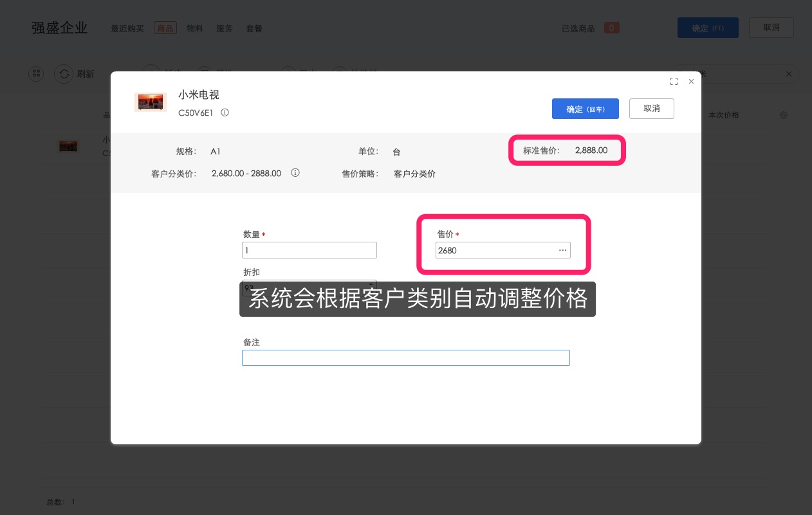The image size is (812, 515).
Task: Click the 售价 price value 2680 field
Action: (495, 251)
